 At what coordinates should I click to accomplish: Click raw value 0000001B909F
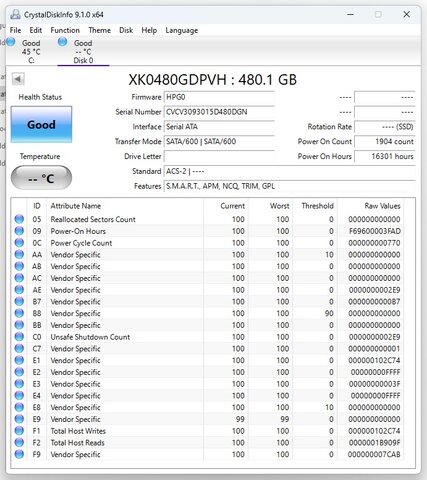(375, 443)
